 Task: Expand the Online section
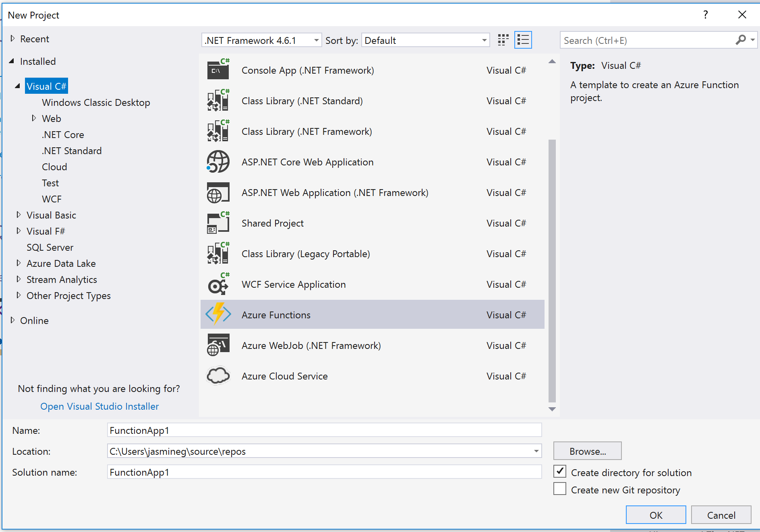pos(12,320)
